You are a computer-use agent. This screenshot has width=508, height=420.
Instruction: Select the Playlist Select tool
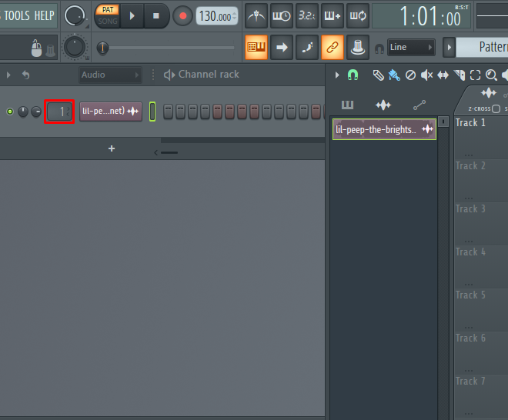pos(475,75)
